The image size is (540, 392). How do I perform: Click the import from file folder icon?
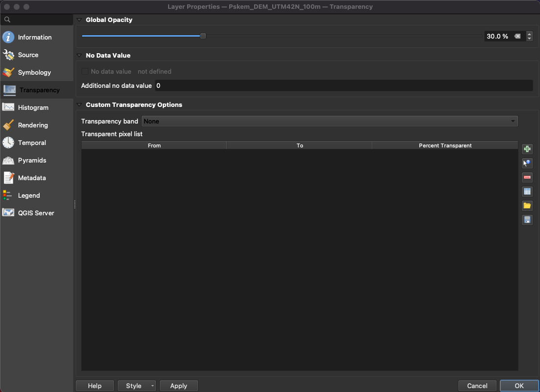click(x=527, y=206)
